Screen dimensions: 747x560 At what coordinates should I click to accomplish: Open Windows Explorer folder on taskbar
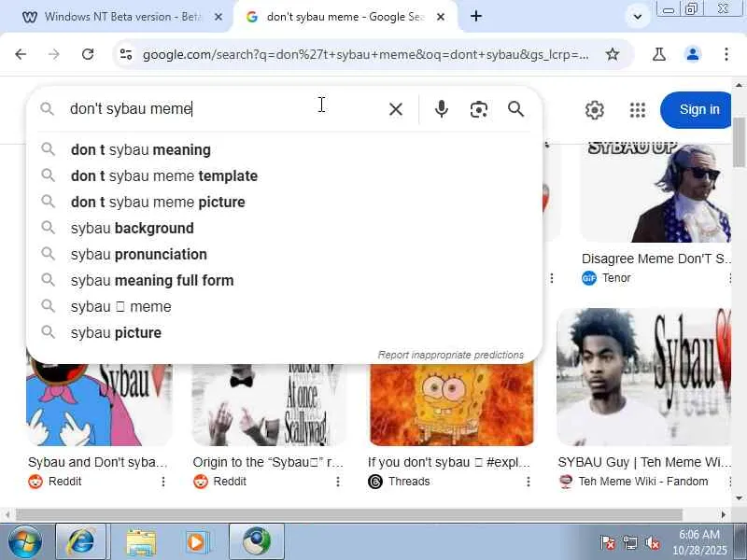[141, 542]
